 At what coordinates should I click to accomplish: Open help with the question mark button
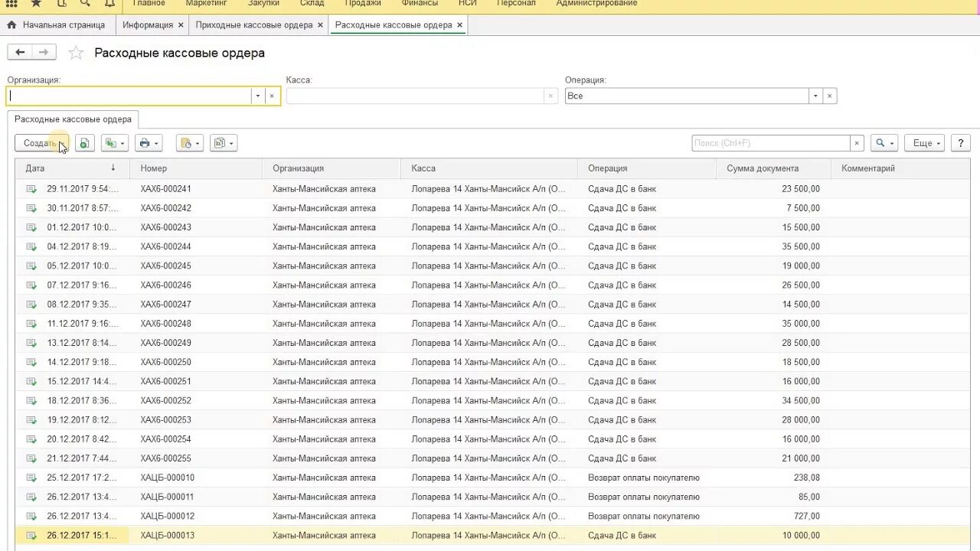960,143
